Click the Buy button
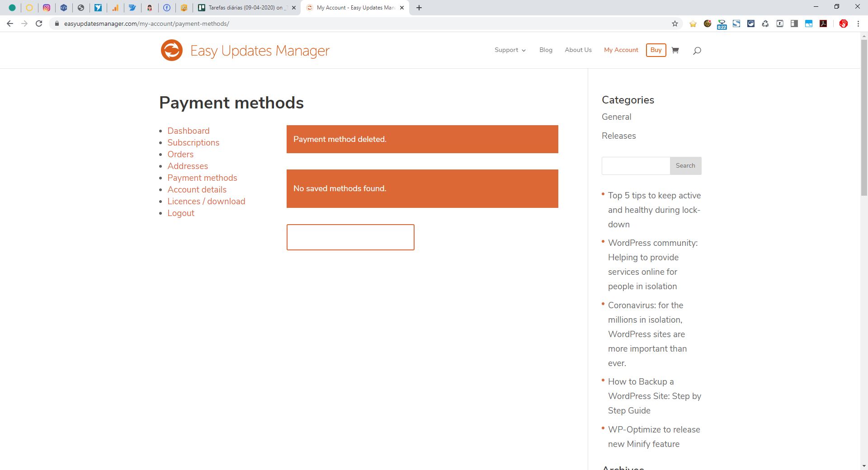 pyautogui.click(x=656, y=50)
